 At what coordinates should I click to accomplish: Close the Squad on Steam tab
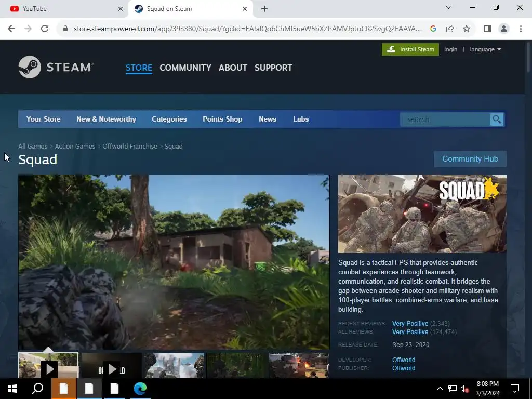tap(245, 9)
